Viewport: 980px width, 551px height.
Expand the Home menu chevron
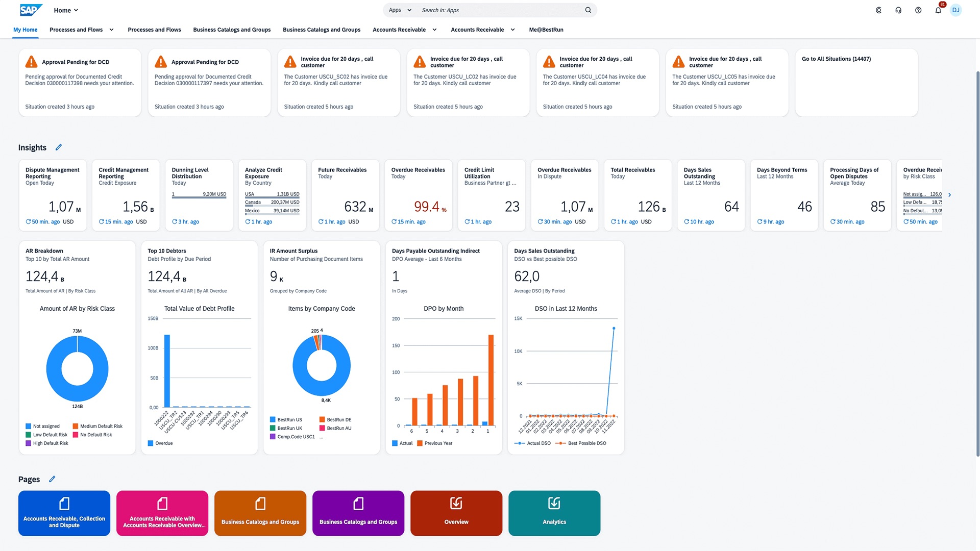point(76,10)
